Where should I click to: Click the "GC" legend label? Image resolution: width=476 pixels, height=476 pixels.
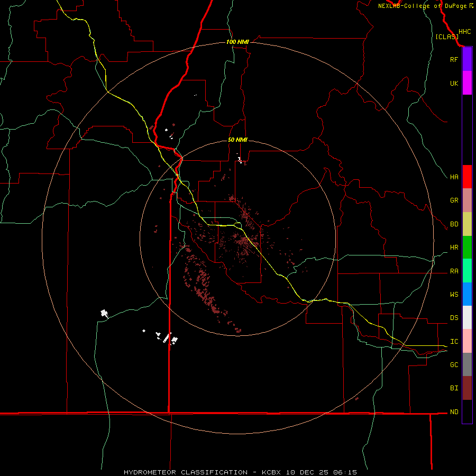click(454, 365)
